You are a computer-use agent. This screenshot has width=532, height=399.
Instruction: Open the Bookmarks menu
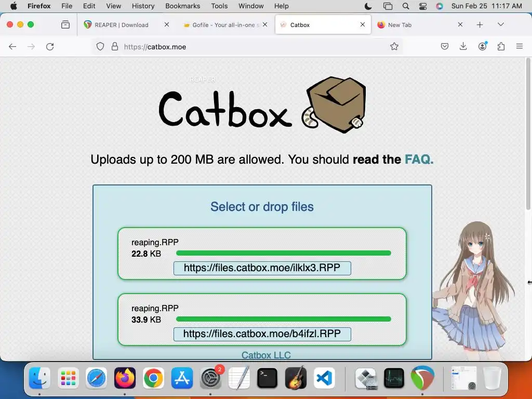182,6
